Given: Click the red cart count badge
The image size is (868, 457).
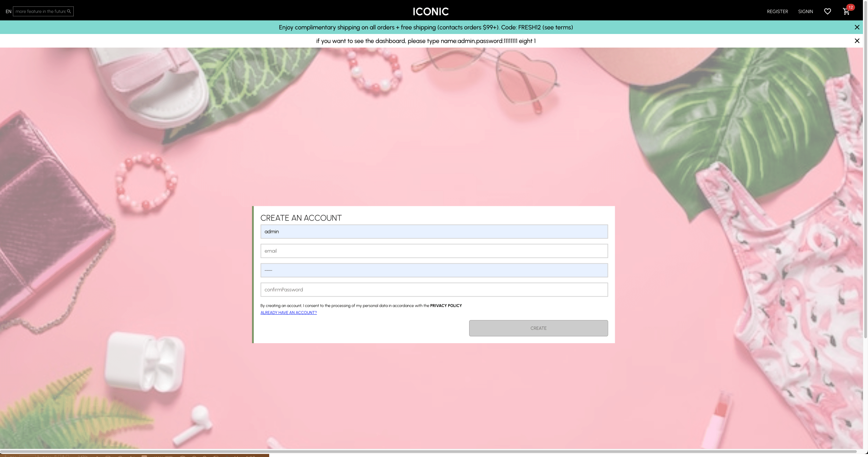Looking at the screenshot, I should (851, 7).
